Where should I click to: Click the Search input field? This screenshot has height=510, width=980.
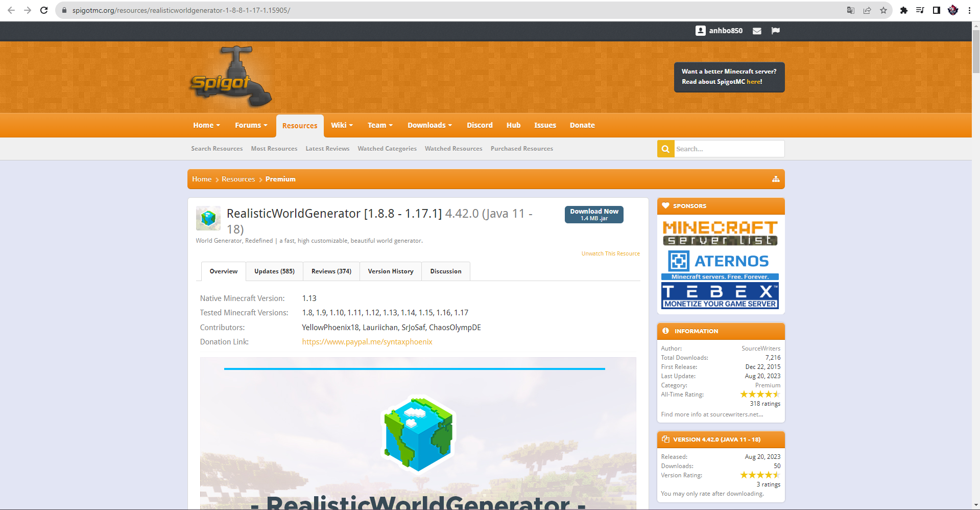[x=729, y=149]
